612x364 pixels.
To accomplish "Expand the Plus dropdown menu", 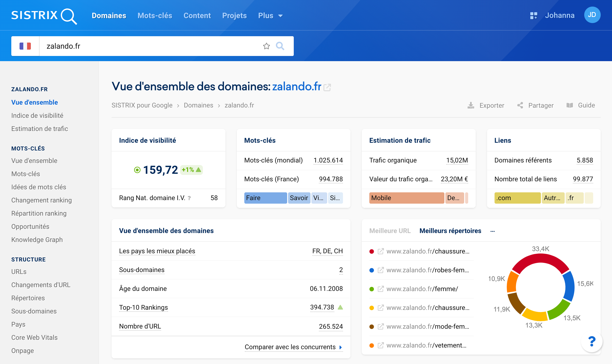I will click(270, 16).
